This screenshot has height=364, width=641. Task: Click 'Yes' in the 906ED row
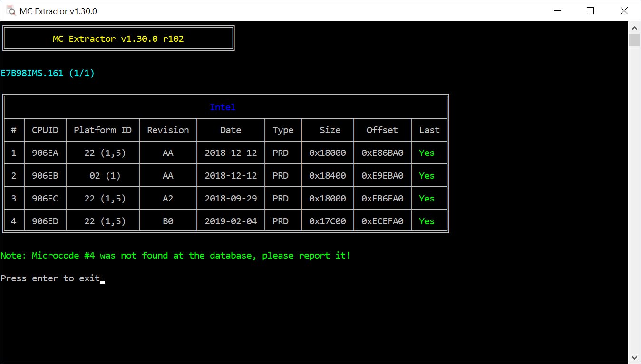point(427,221)
